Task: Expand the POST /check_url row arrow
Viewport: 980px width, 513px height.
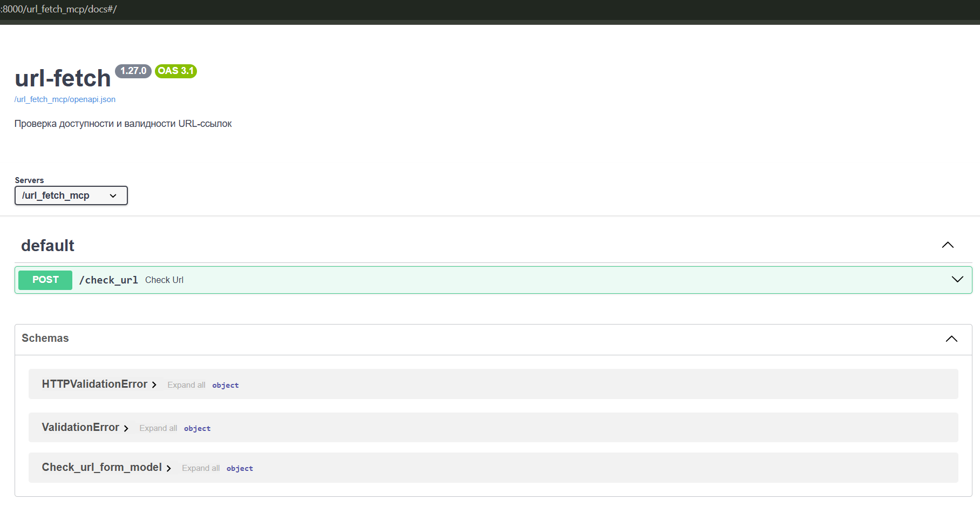Action: pyautogui.click(x=957, y=280)
